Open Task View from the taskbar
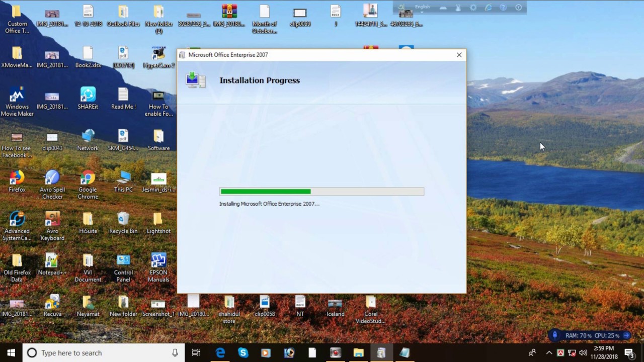Viewport: 644px width, 362px height. tap(196, 353)
